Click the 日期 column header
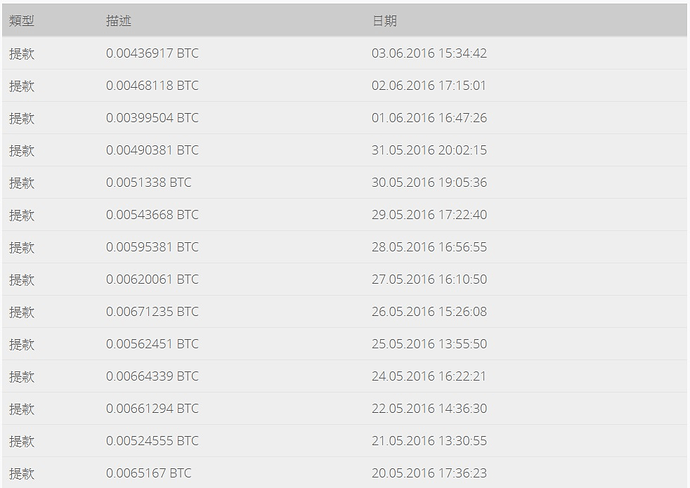The width and height of the screenshot is (690, 488). (x=385, y=21)
